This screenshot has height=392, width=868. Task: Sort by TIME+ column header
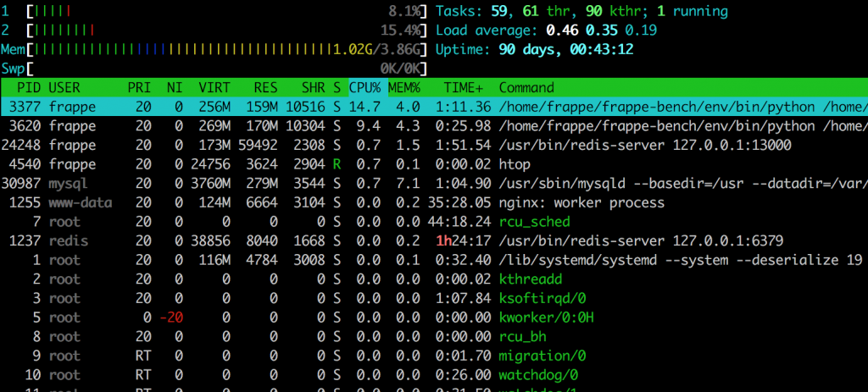tap(464, 87)
